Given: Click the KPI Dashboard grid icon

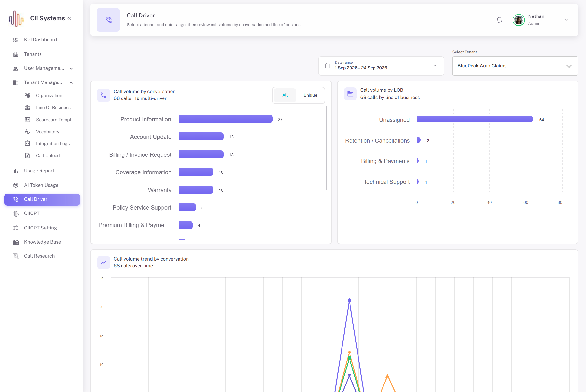Looking at the screenshot, I should [x=16, y=40].
